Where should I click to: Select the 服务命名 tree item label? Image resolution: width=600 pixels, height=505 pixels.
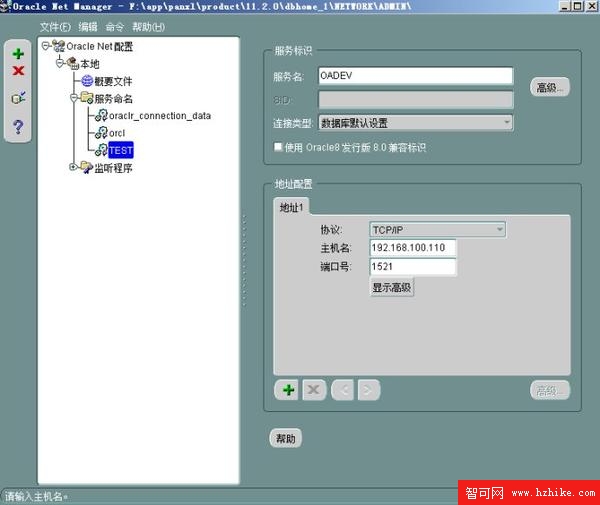click(113, 99)
